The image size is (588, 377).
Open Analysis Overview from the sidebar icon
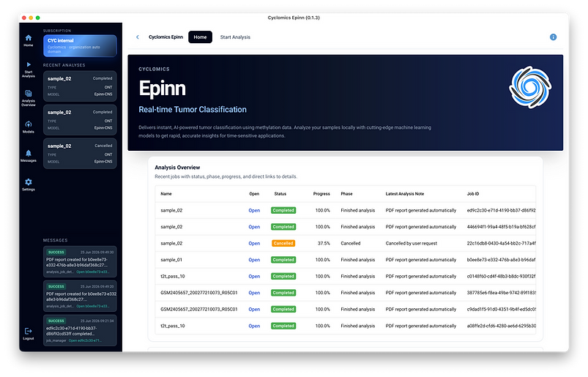29,93
